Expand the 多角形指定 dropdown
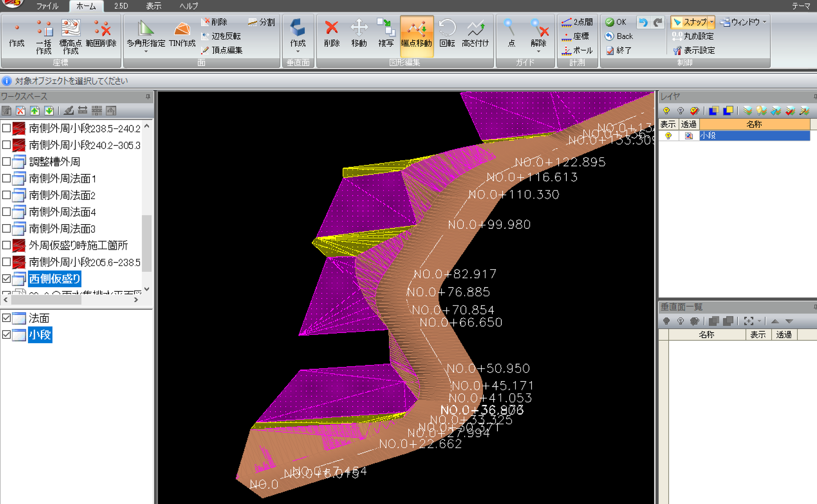Screen dimensions: 817x504 pyautogui.click(x=146, y=51)
